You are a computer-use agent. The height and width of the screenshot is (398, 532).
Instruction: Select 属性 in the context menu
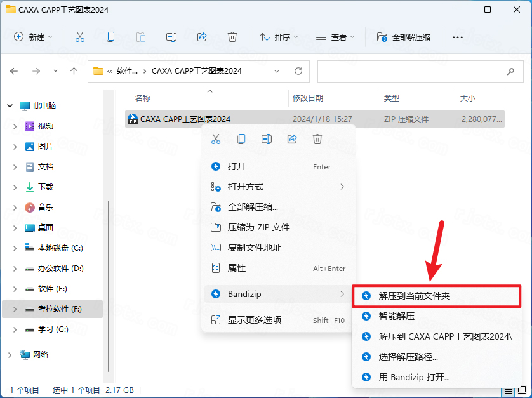(x=237, y=269)
